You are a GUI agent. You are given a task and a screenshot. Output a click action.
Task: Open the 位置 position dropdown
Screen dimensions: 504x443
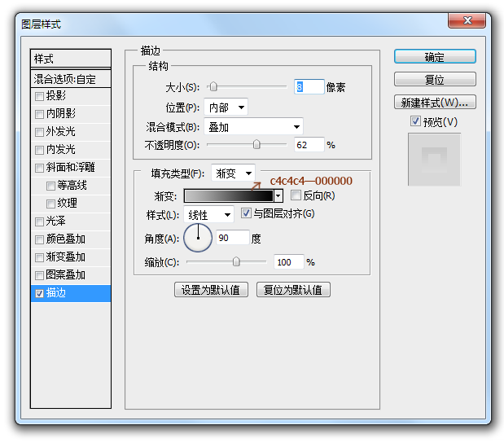click(227, 107)
